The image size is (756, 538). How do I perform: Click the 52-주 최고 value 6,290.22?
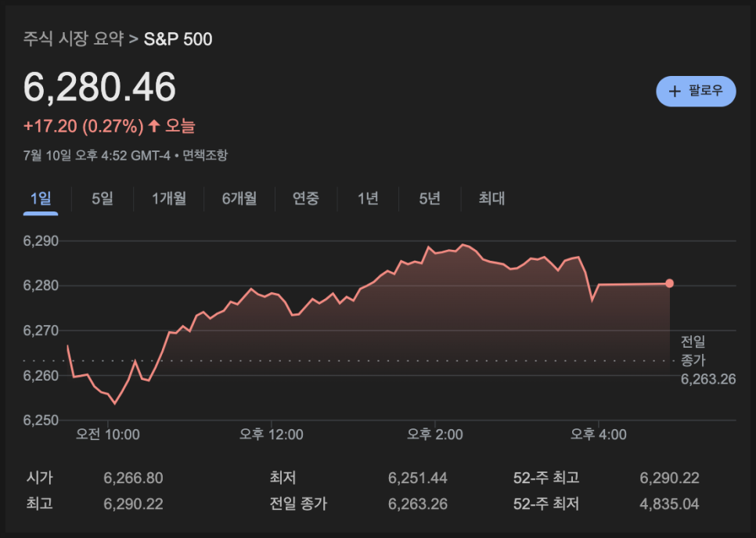click(x=669, y=478)
